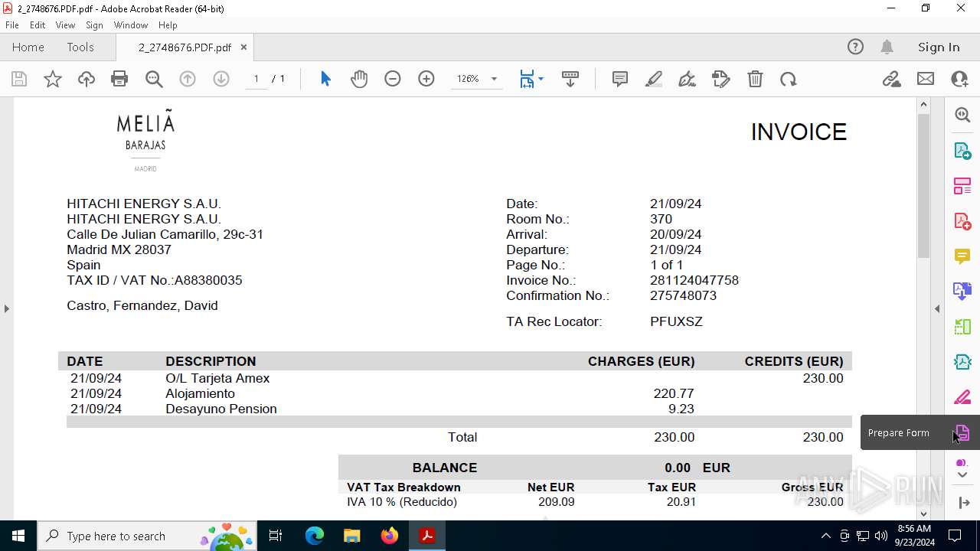Open the Combine Files sidebar tool
This screenshot has width=980, height=551.
pyautogui.click(x=962, y=291)
